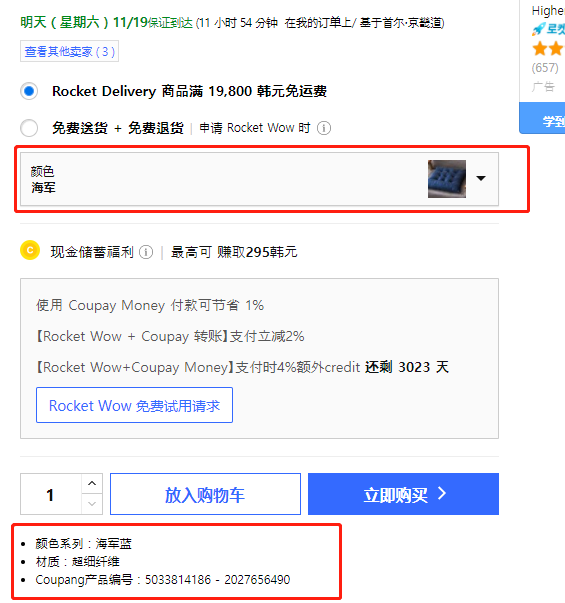The width and height of the screenshot is (565, 603).
Task: Click the orange star rating in ad
Action: tap(548, 49)
